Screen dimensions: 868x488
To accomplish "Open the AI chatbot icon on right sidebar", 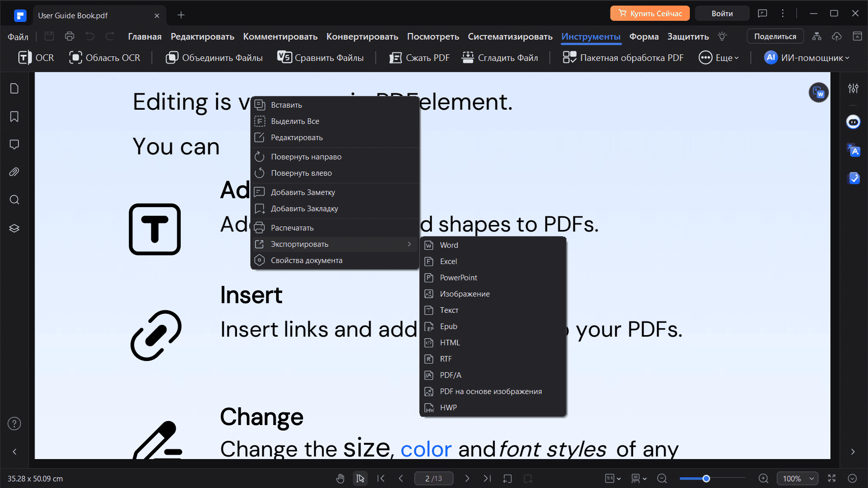I will [x=853, y=122].
